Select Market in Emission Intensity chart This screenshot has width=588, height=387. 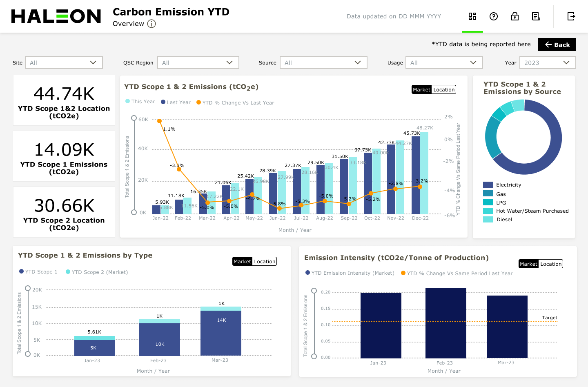[529, 264]
